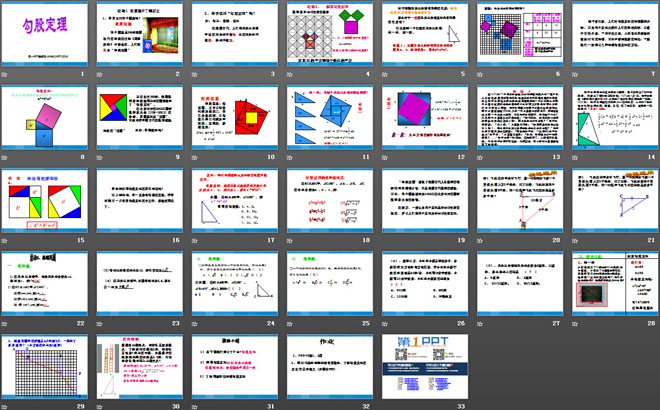
Task: Select slide 9 with four-color square diagram
Action: [x=140, y=117]
